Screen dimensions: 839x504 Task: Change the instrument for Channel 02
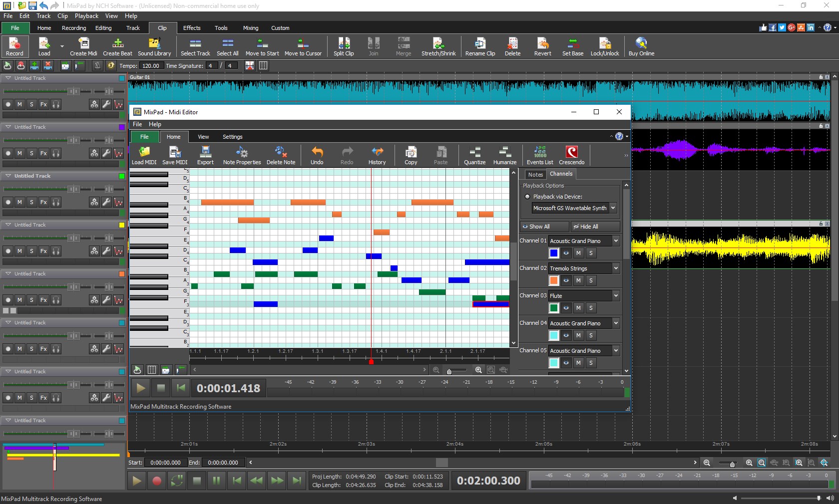(x=616, y=268)
